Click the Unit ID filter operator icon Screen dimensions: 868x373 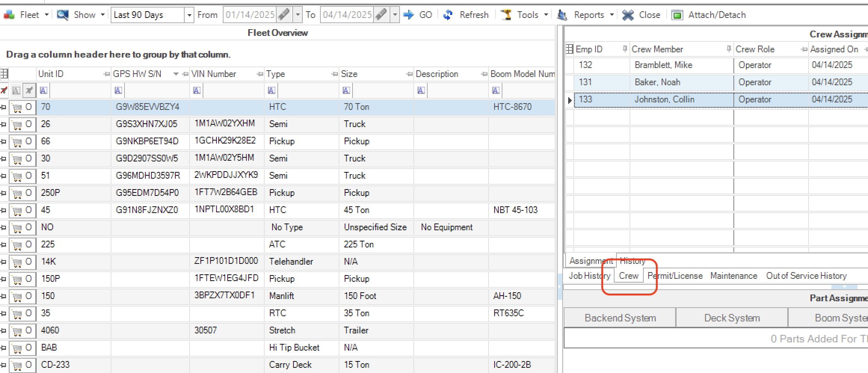coord(43,90)
